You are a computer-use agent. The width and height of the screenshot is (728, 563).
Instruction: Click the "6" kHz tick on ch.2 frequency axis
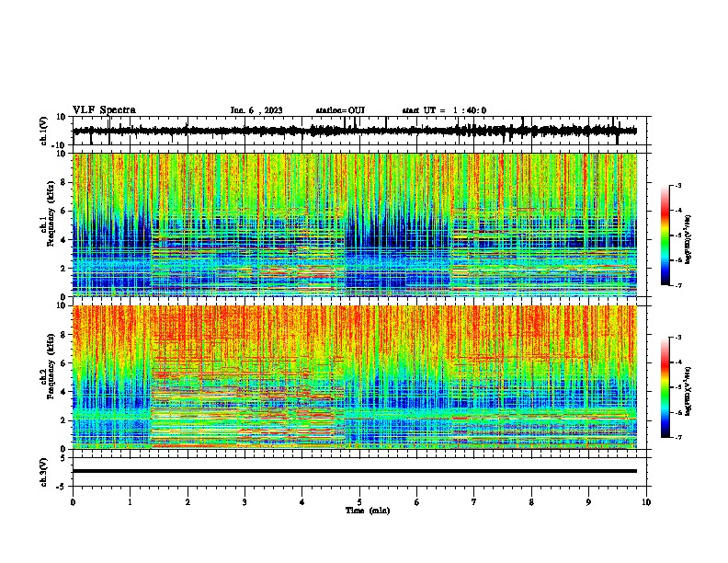[63, 363]
